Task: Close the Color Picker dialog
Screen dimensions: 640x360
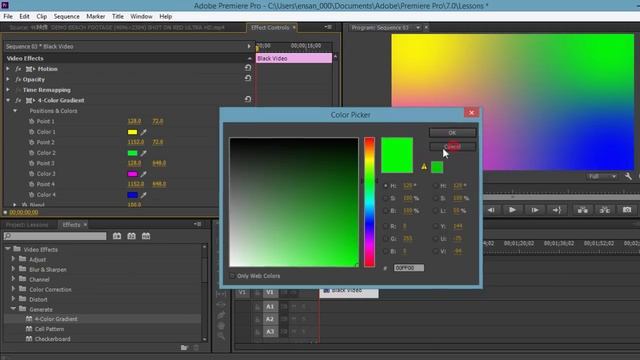Action: (471, 113)
